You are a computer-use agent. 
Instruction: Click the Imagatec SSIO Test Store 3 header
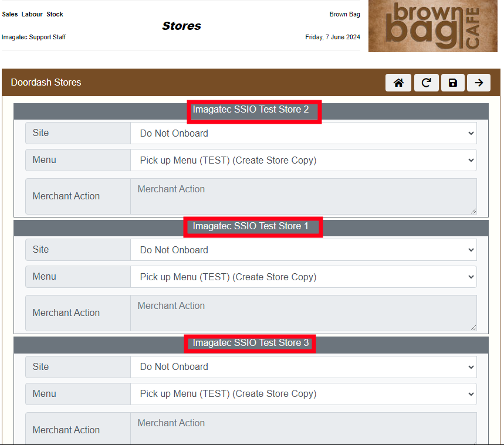pyautogui.click(x=251, y=343)
